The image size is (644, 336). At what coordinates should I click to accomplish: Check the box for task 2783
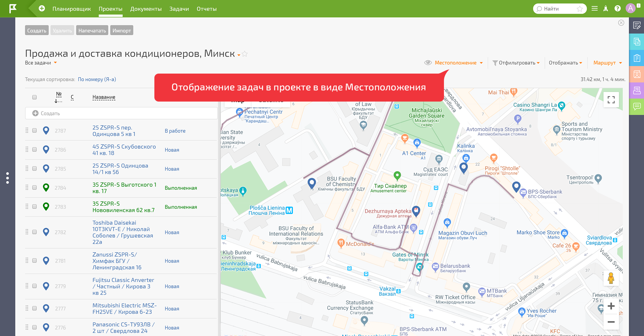[x=34, y=206]
